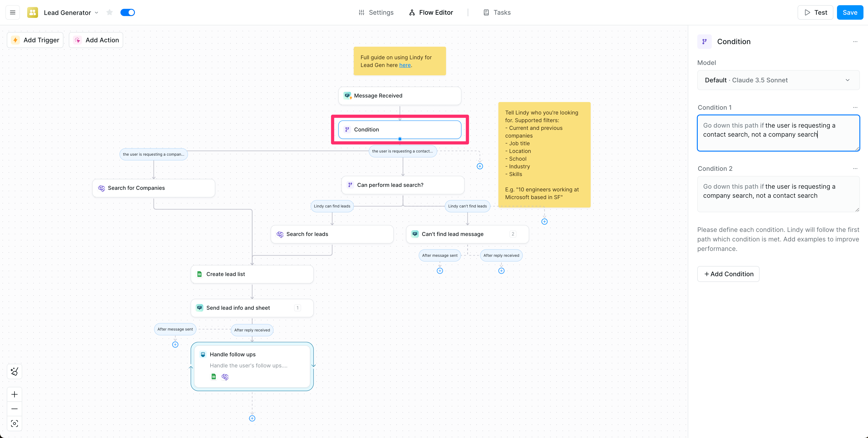
Task: Click the auto-layout magic wand icon
Action: 14,371
